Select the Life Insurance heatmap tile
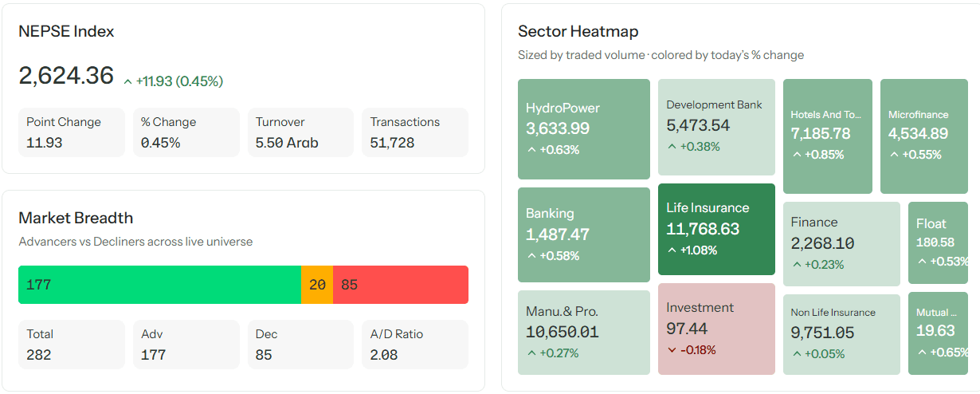The height and width of the screenshot is (394, 980). click(716, 230)
